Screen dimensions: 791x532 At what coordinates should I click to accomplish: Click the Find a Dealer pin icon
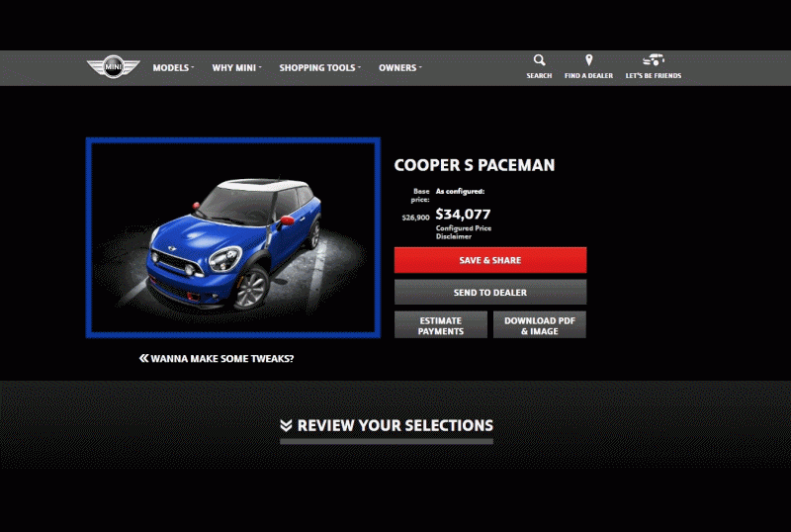coord(588,60)
